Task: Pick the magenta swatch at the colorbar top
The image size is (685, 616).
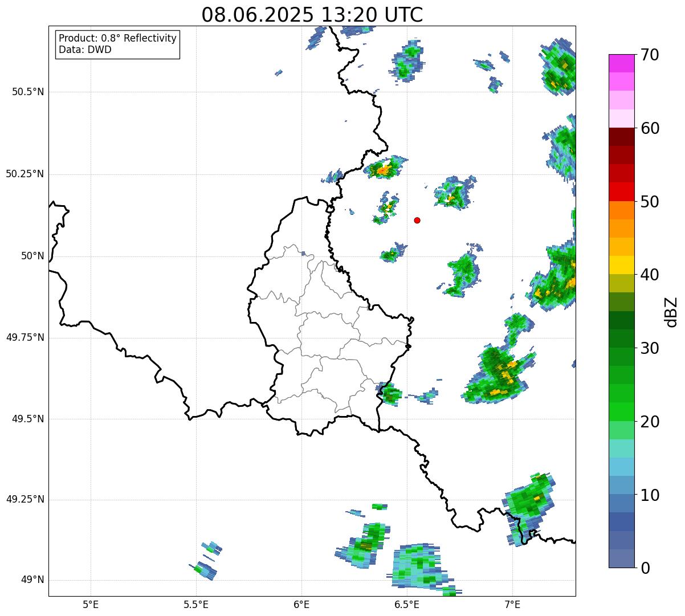Action: coord(622,63)
